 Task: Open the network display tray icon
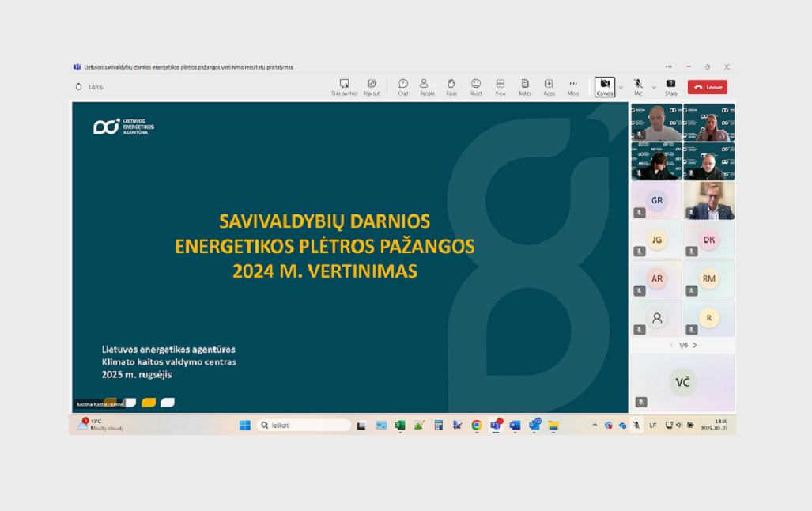coord(669,425)
